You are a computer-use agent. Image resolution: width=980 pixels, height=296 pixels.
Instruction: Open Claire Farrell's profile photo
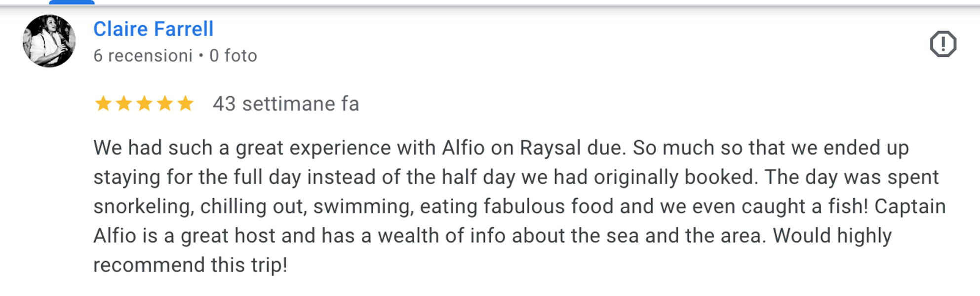pyautogui.click(x=49, y=41)
